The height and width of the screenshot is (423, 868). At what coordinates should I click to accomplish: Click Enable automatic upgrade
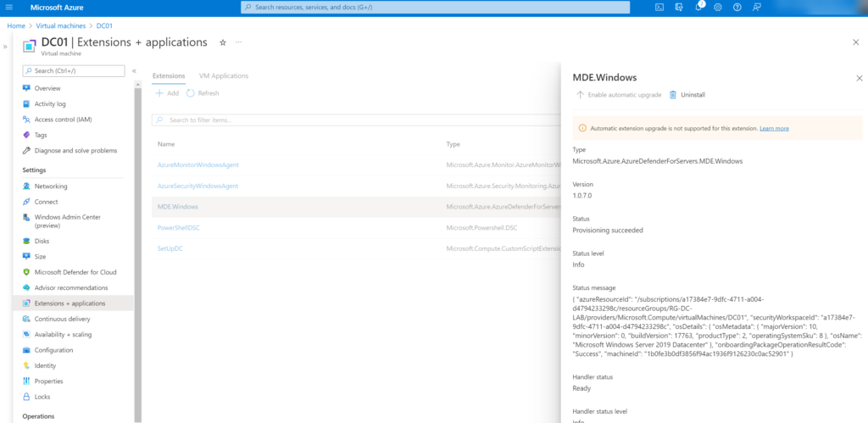click(x=619, y=95)
